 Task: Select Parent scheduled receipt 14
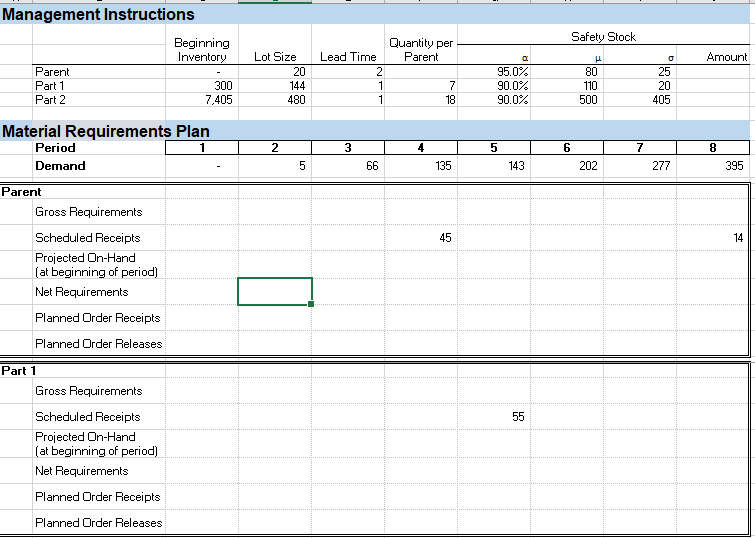[738, 237]
